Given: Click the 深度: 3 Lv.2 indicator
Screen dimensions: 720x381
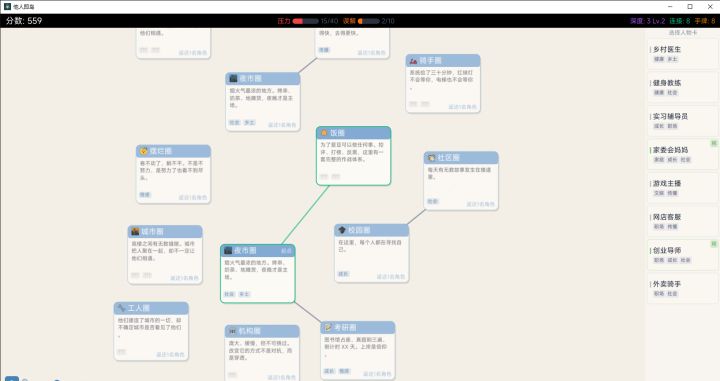Looking at the screenshot, I should pyautogui.click(x=647, y=21).
